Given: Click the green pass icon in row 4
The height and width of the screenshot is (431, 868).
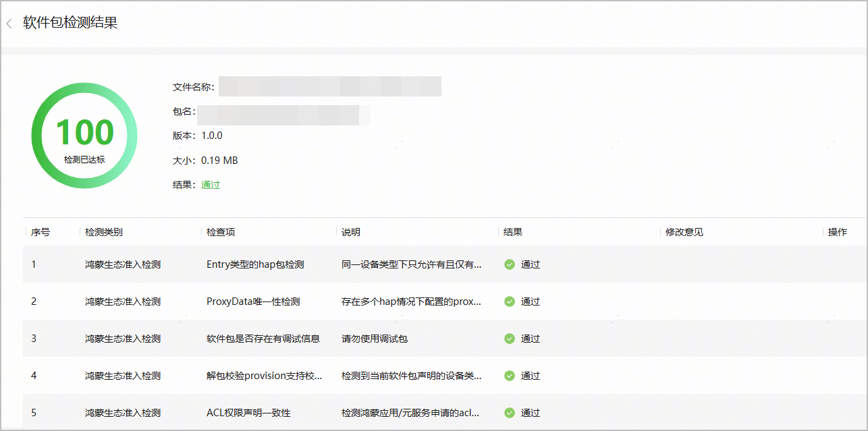Looking at the screenshot, I should coord(510,376).
